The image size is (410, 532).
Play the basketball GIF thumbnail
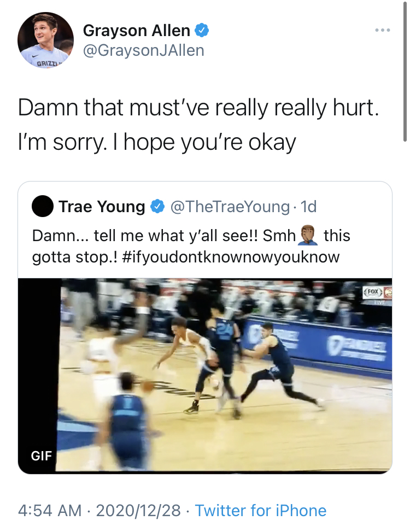(x=205, y=376)
